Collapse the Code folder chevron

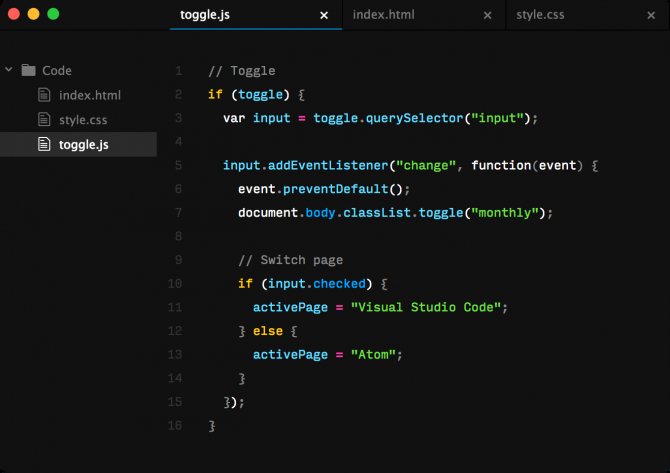click(9, 69)
